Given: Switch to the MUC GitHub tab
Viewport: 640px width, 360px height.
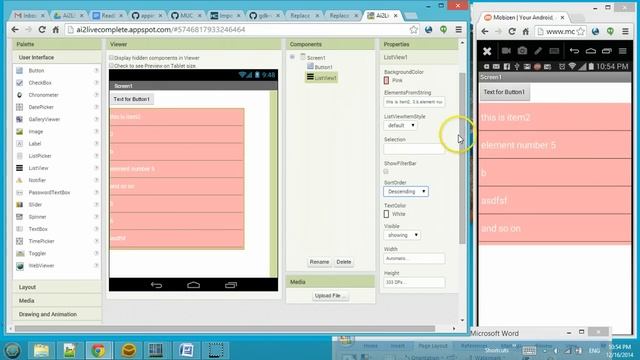Looking at the screenshot, I should (186, 16).
